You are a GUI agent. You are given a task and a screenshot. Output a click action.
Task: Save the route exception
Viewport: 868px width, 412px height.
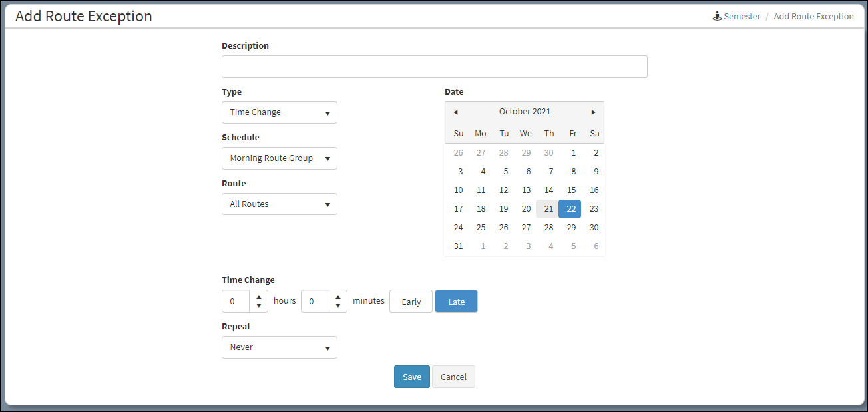[x=411, y=377]
